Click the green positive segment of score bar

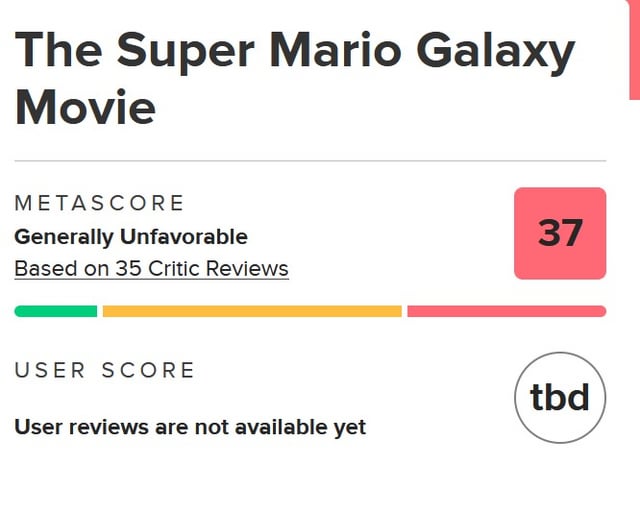(56, 311)
